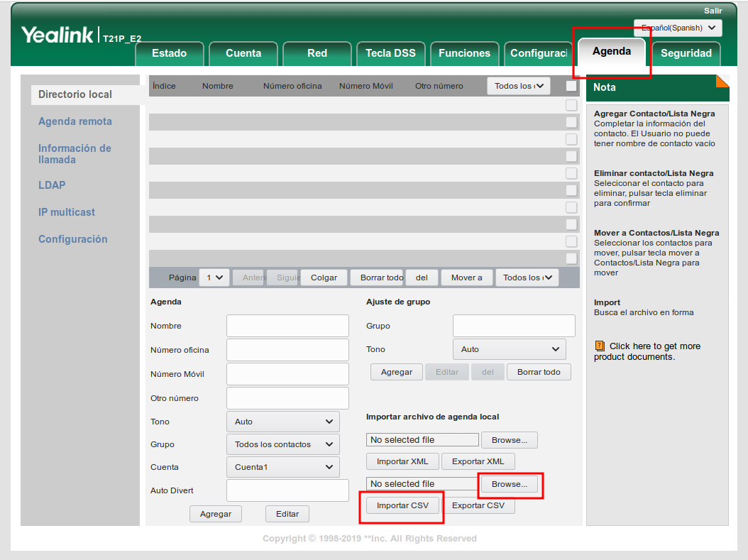Expand the Grupo 'Todos los contactos' dropdown
This screenshot has width=748, height=560.
282,444
